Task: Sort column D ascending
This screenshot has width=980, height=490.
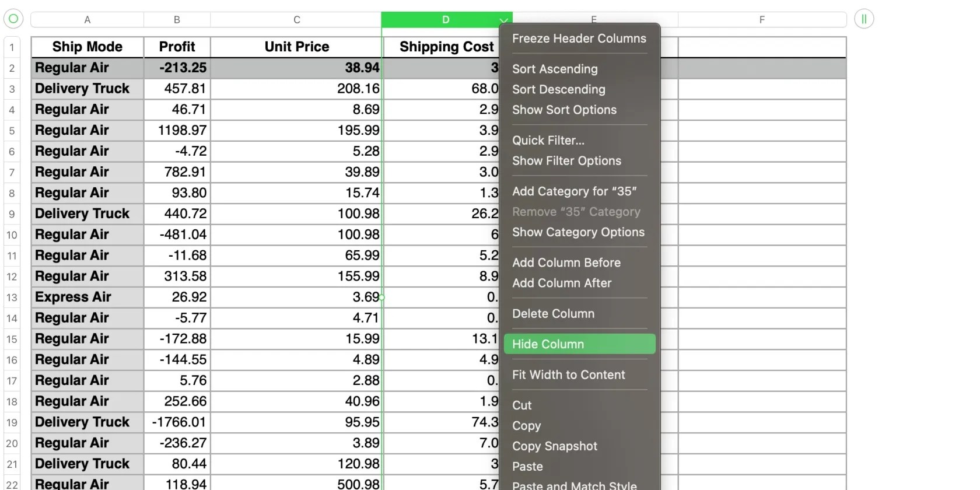Action: click(554, 69)
